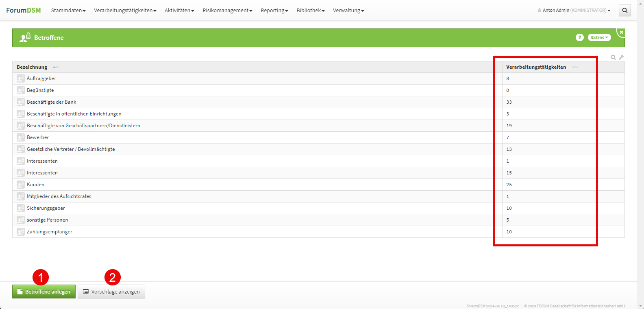Click the value 13 in the table

pos(509,149)
